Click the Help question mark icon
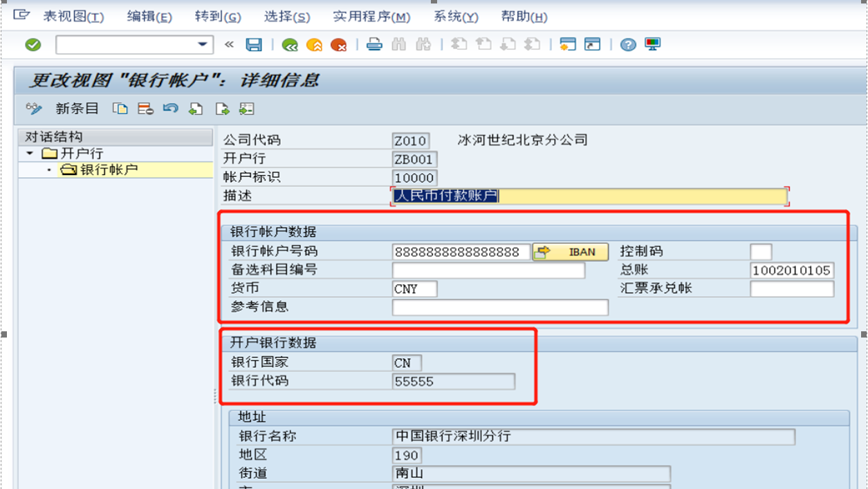The image size is (868, 489). click(627, 44)
